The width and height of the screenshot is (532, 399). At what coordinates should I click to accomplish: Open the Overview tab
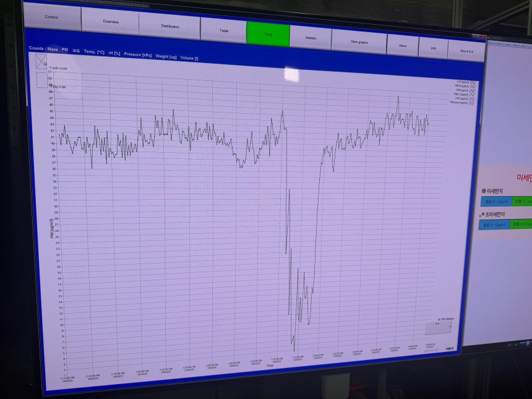click(111, 22)
